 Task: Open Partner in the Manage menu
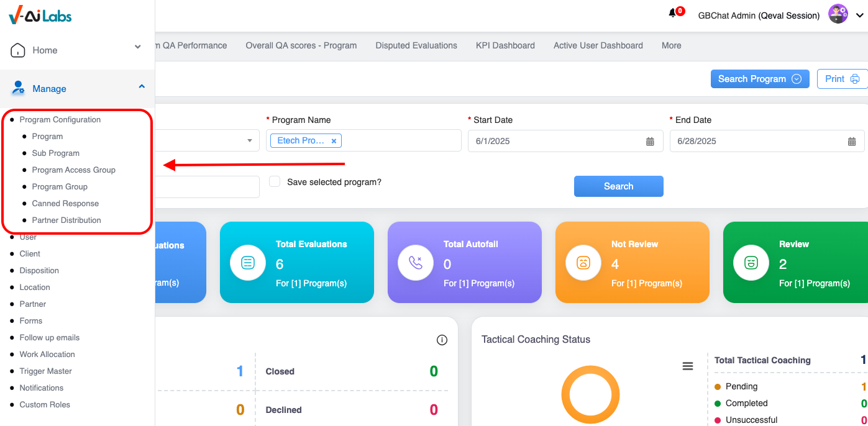[33, 304]
